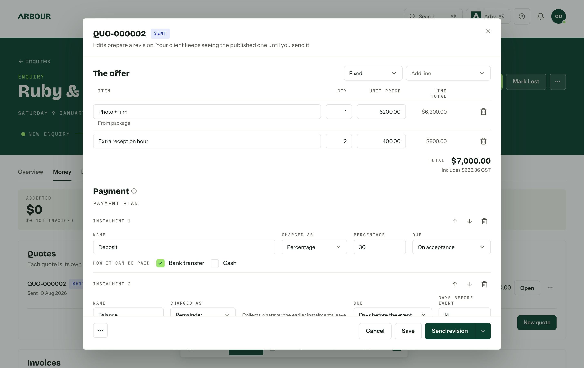The width and height of the screenshot is (588, 368).
Task: Edit the 6200.00 unit price field
Action: coord(381,112)
